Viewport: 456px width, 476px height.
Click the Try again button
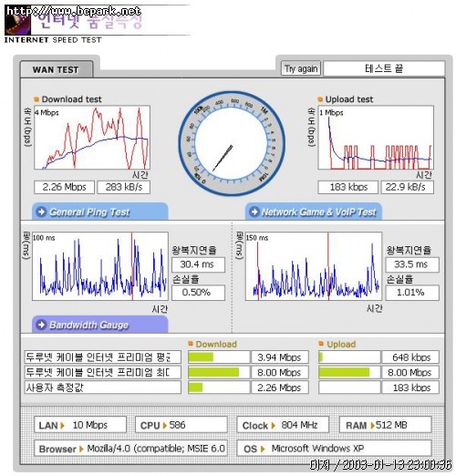pyautogui.click(x=301, y=68)
